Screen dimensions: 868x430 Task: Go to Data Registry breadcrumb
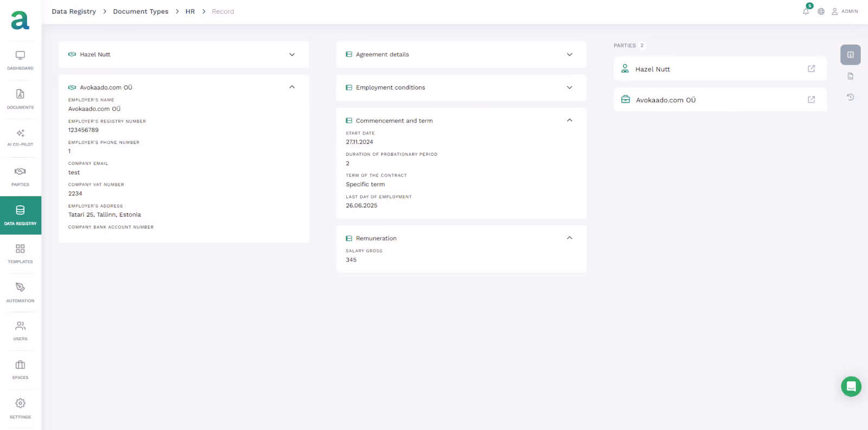tap(74, 11)
